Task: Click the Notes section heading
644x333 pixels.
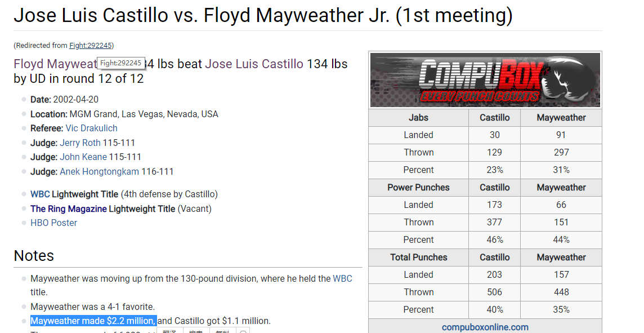Action: (x=34, y=256)
